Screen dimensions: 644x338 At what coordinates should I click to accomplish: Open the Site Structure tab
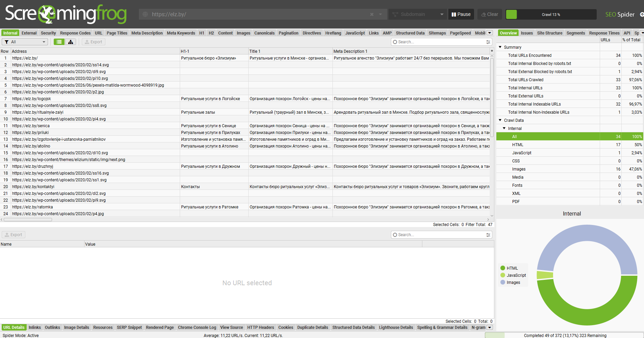[550, 33]
